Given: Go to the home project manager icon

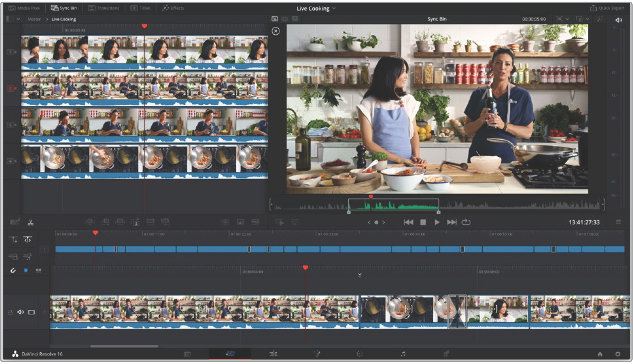Looking at the screenshot, I should pyautogui.click(x=600, y=354).
